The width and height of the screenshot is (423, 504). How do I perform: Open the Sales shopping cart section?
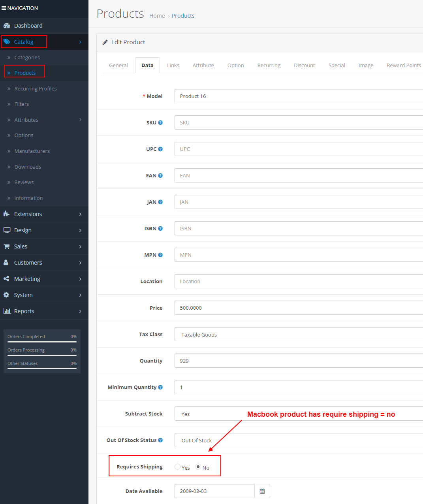click(7, 246)
